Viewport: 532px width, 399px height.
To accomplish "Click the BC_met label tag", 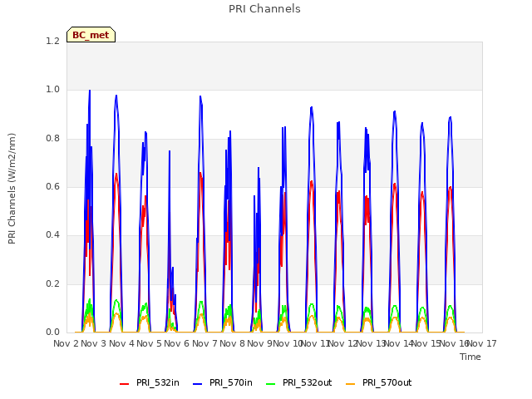I will (91, 35).
